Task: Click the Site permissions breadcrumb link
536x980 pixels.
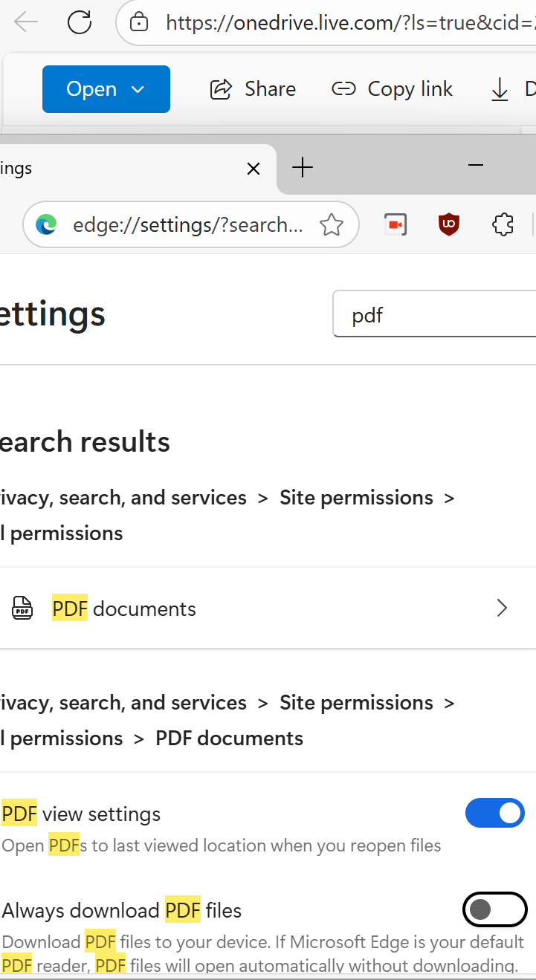Action: (x=356, y=497)
